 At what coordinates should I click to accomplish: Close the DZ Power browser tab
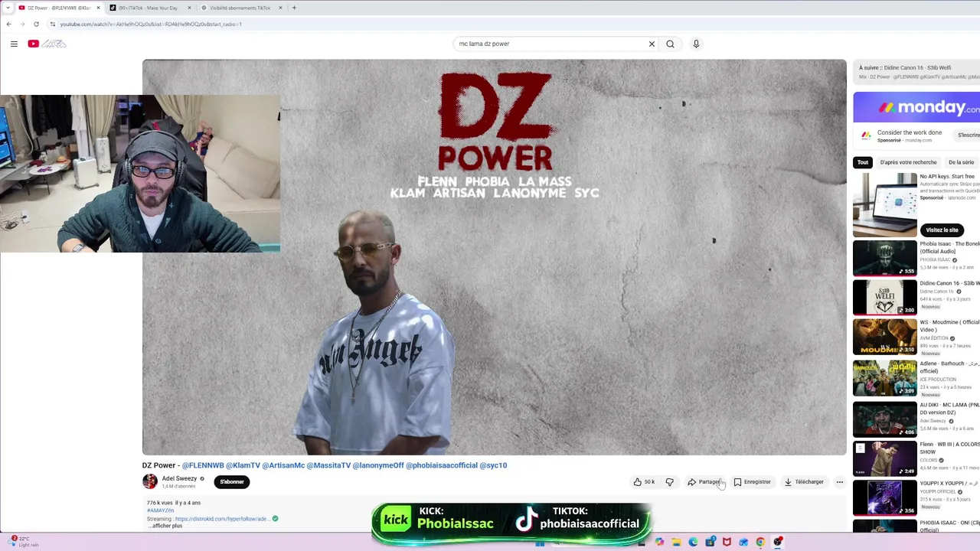coord(98,8)
